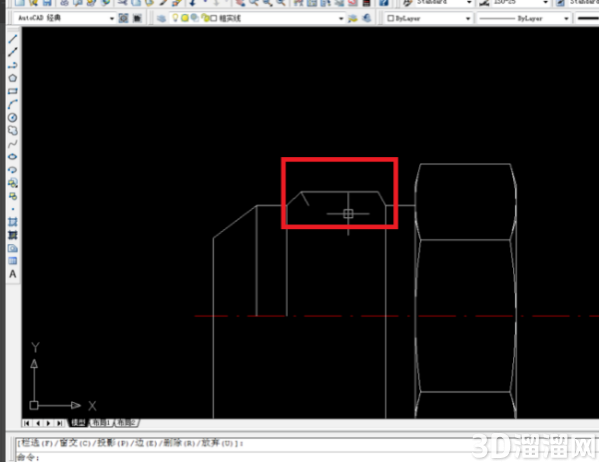Switch to the 布局2 tab

click(x=126, y=423)
